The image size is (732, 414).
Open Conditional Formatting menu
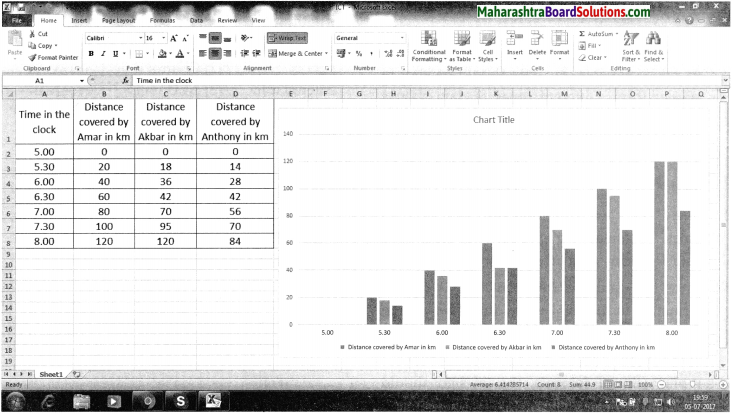point(429,46)
